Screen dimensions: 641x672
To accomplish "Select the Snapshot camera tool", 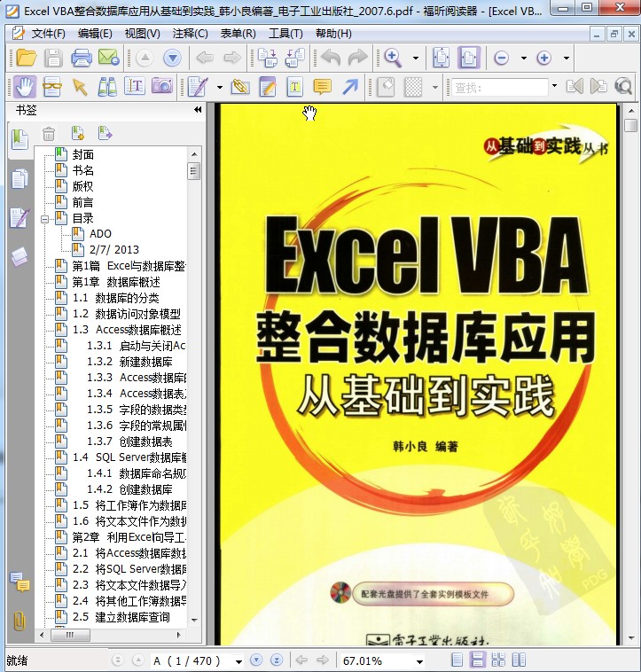I will [x=162, y=86].
